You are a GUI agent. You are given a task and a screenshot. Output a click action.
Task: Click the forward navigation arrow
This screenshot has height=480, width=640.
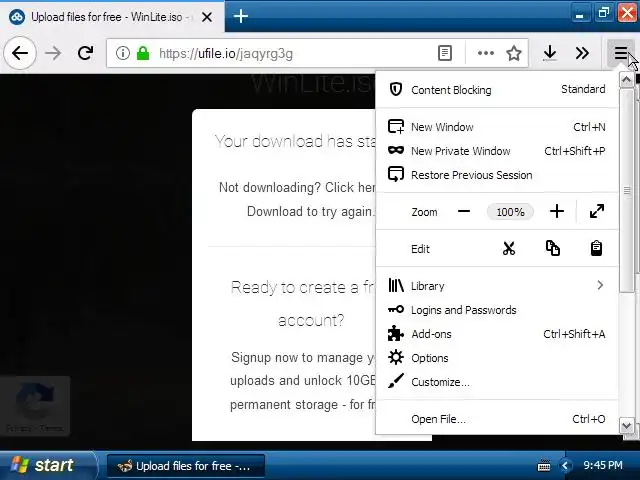pyautogui.click(x=53, y=53)
